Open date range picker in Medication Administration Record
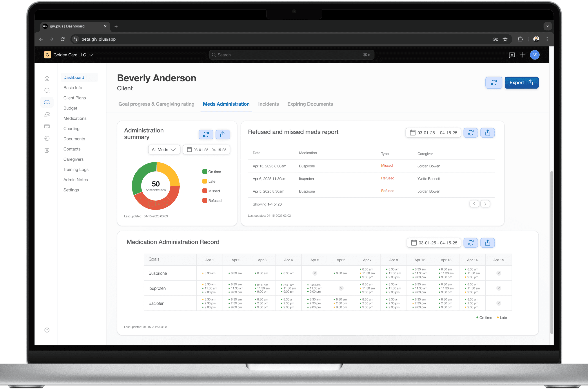 tap(434, 243)
